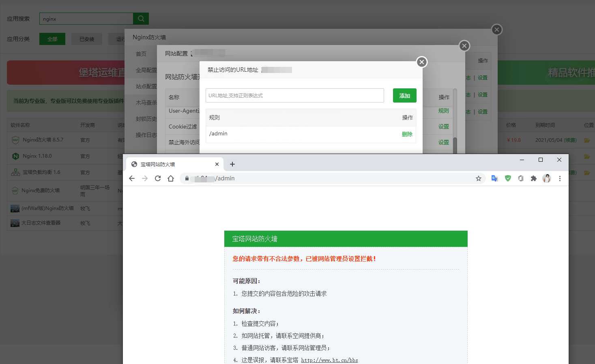Screen dimensions: 595x364
Task: Click 设置 link for 禁止海外访问 row
Action: click(444, 142)
